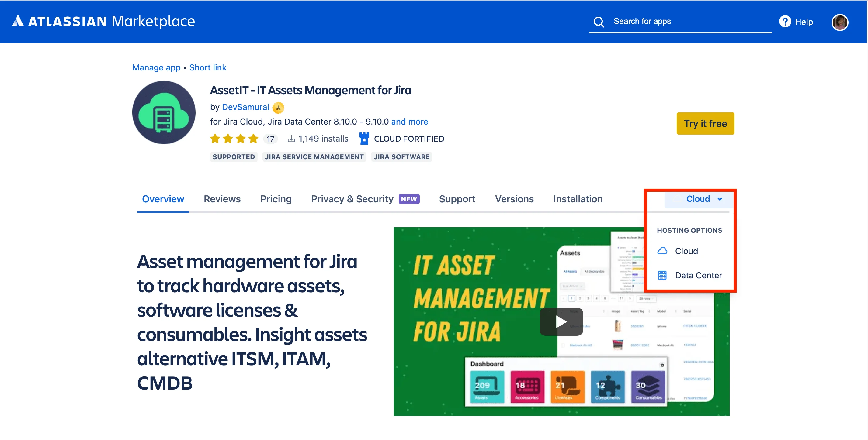This screenshot has width=868, height=440.
Task: Open the Pricing tab
Action: [x=276, y=199]
